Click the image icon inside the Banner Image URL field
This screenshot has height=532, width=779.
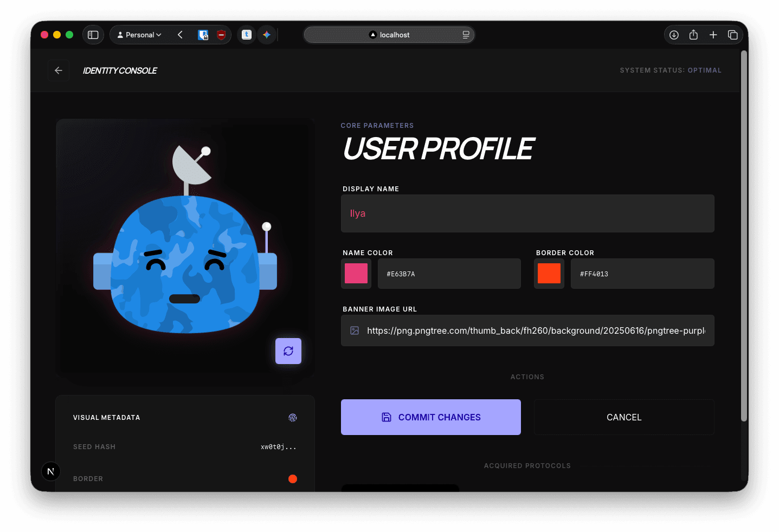[355, 330]
